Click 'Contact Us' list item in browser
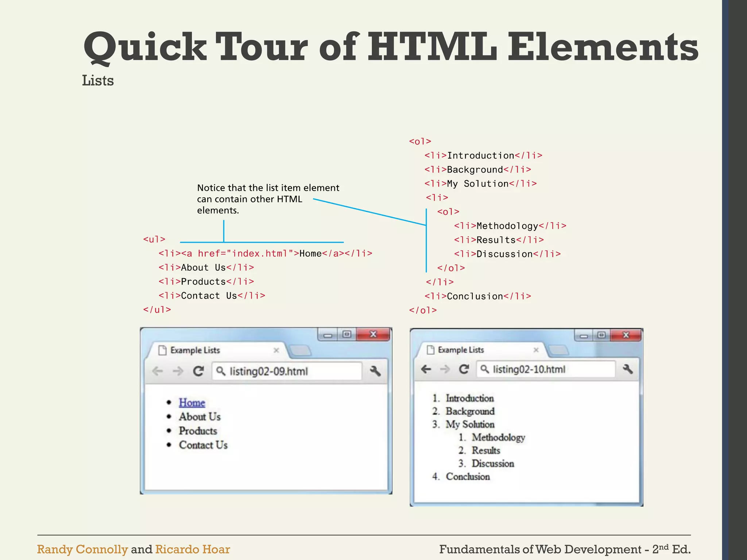The image size is (747, 560). click(x=203, y=445)
